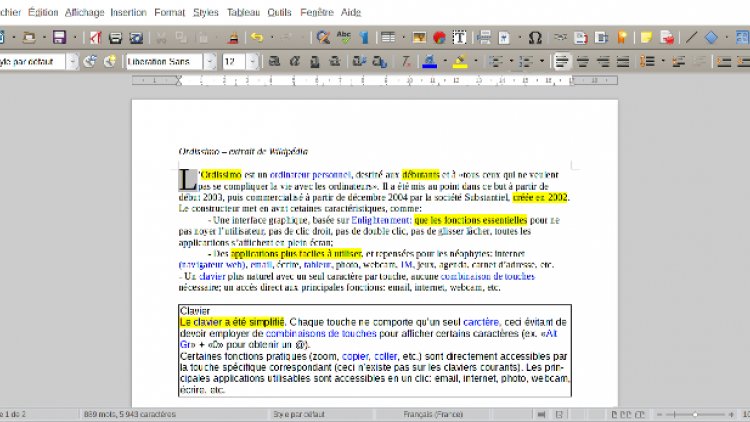Toggle center horizontally alignment
This screenshot has width=750, height=422.
coord(582,61)
